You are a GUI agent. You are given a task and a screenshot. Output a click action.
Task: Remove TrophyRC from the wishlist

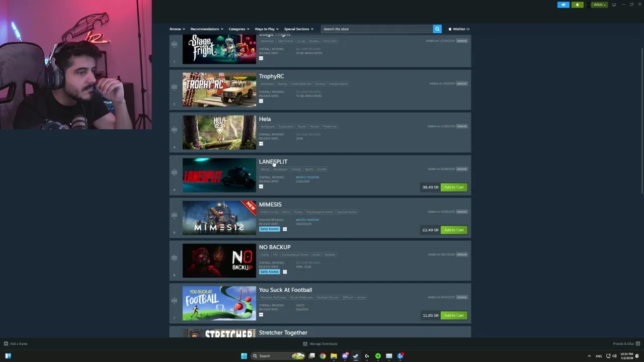pyautogui.click(x=462, y=83)
